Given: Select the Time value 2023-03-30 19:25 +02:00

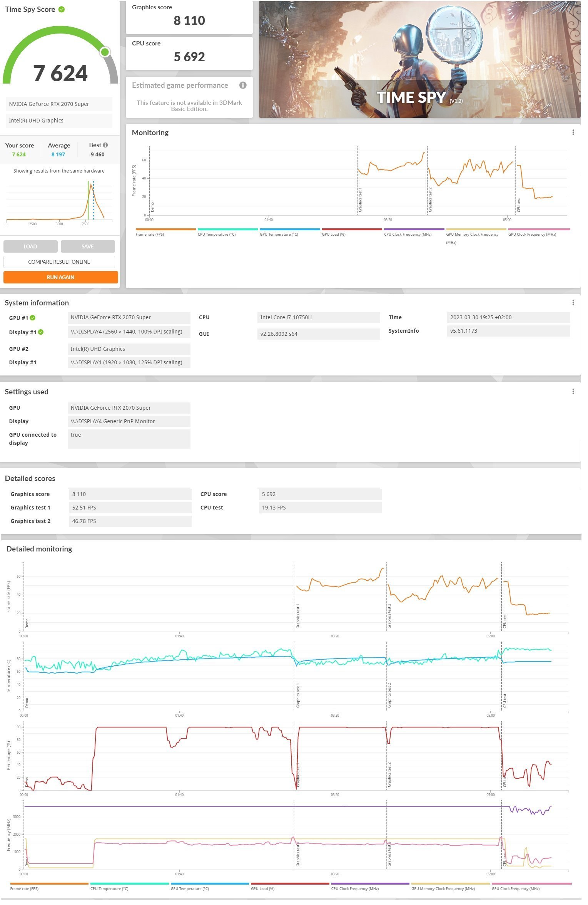Looking at the screenshot, I should pyautogui.click(x=508, y=317).
